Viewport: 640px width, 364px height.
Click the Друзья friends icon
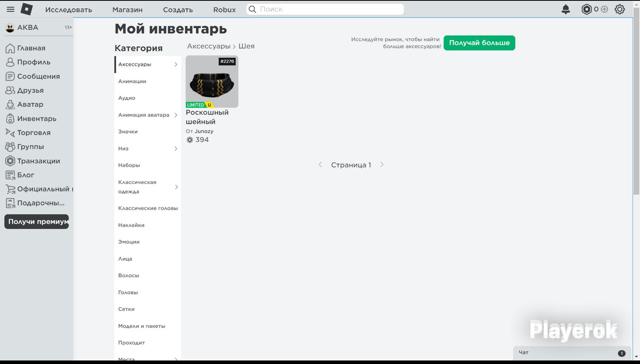(10, 91)
